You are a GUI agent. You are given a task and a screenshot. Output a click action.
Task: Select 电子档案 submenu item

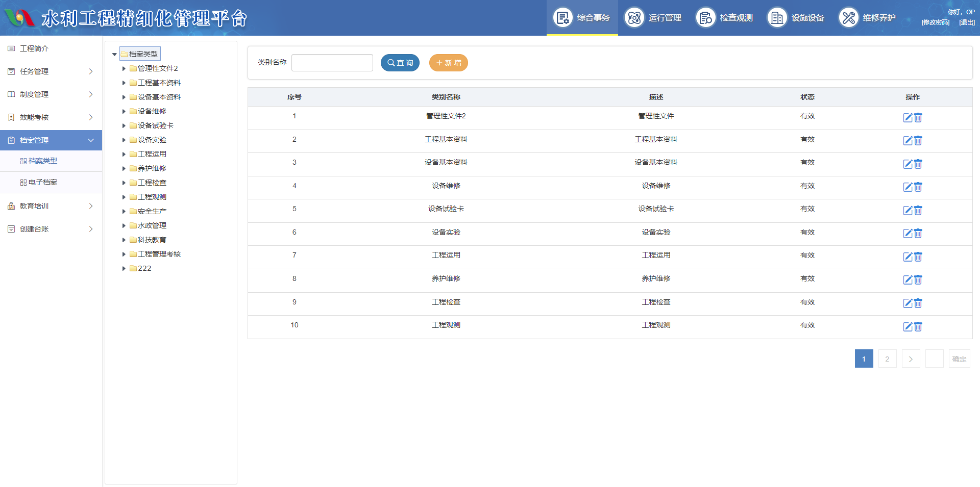[43, 182]
